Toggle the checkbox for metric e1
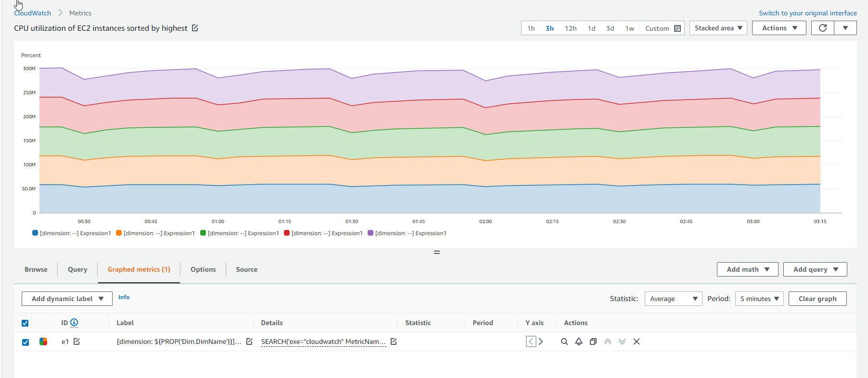Screen dimensions: 868x378 [x=26, y=342]
